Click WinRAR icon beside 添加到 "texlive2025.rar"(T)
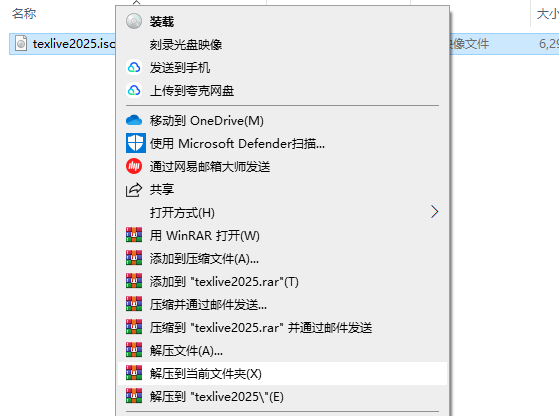Viewport: 559px width, 416px height. click(x=134, y=281)
